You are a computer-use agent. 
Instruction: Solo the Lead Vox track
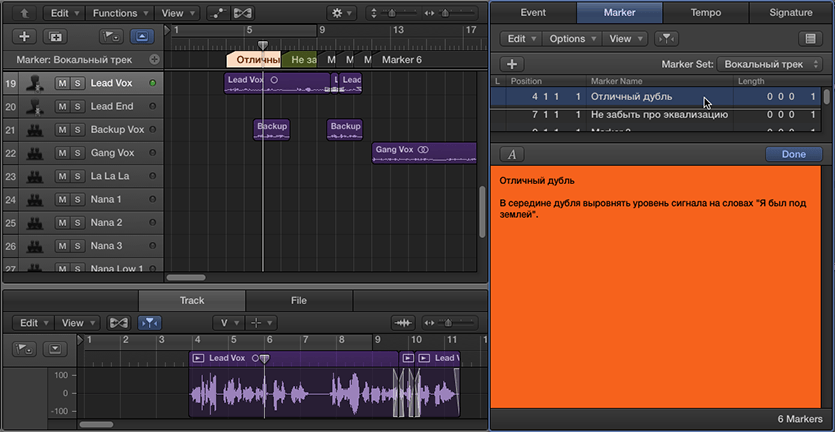(78, 83)
